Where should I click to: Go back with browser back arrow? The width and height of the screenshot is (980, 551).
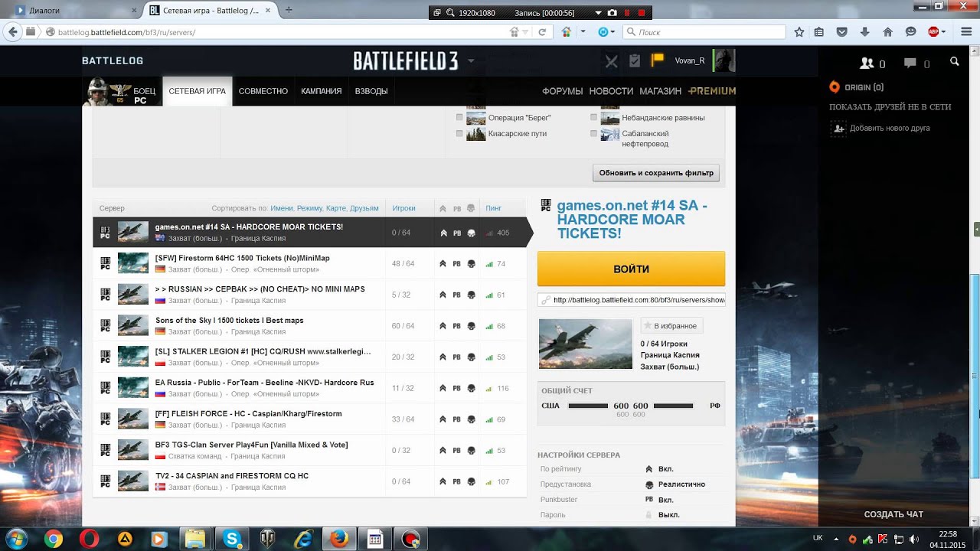pos(12,32)
